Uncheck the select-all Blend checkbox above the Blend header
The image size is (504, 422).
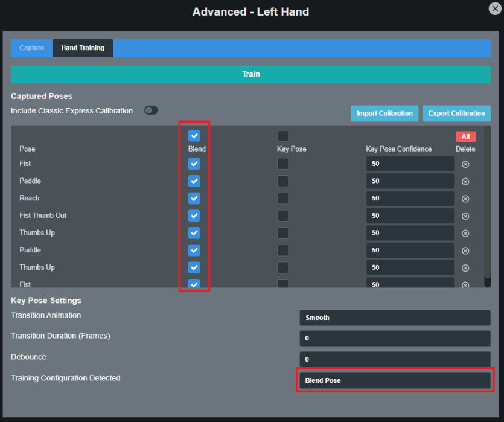(194, 136)
